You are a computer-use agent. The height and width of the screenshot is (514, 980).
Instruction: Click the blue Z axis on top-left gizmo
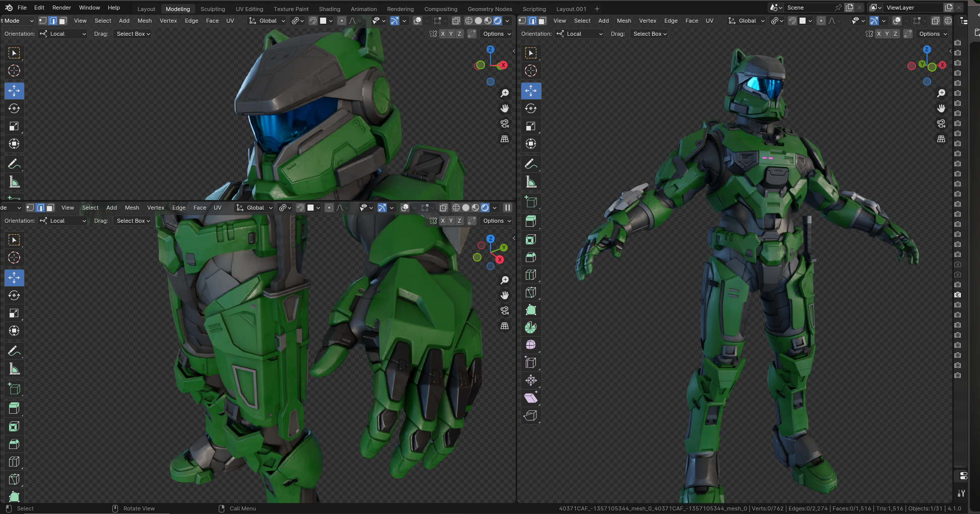pos(491,49)
